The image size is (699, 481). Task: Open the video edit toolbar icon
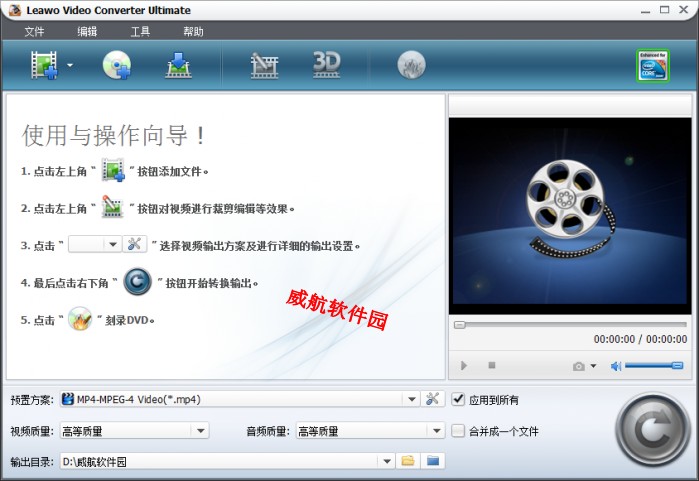pyautogui.click(x=264, y=66)
